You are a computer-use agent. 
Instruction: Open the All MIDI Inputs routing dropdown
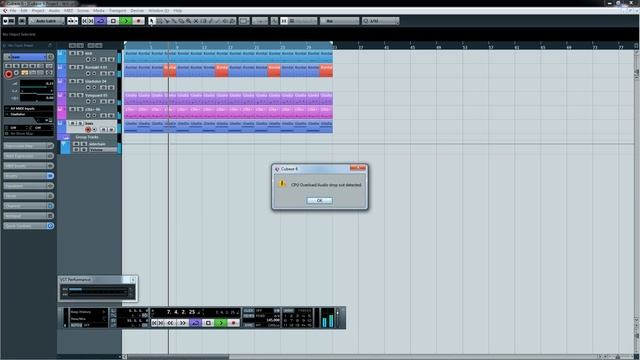[x=29, y=109]
